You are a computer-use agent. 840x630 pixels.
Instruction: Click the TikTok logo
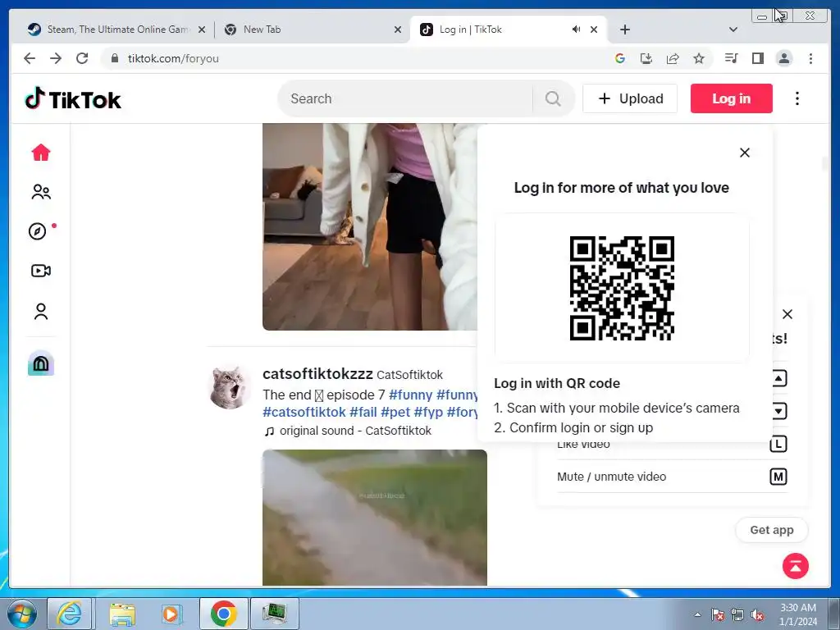[x=73, y=99]
